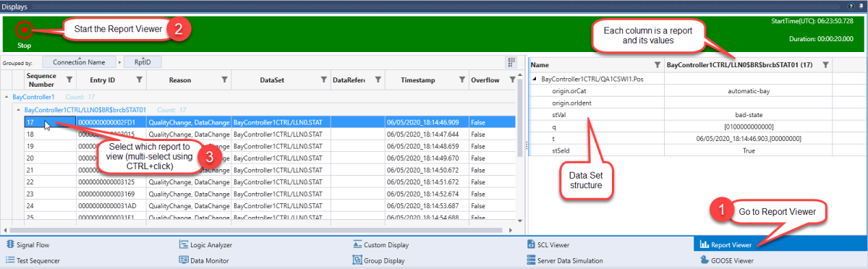Open the Test Sequencer tab

click(x=33, y=260)
